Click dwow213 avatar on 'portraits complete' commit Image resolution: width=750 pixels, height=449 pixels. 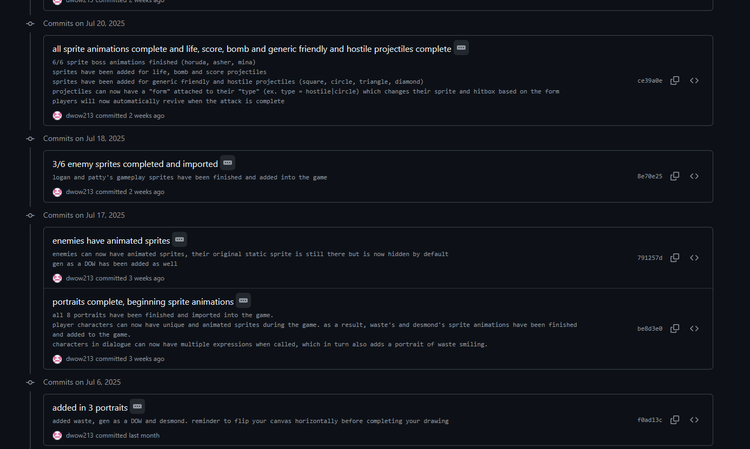(57, 359)
